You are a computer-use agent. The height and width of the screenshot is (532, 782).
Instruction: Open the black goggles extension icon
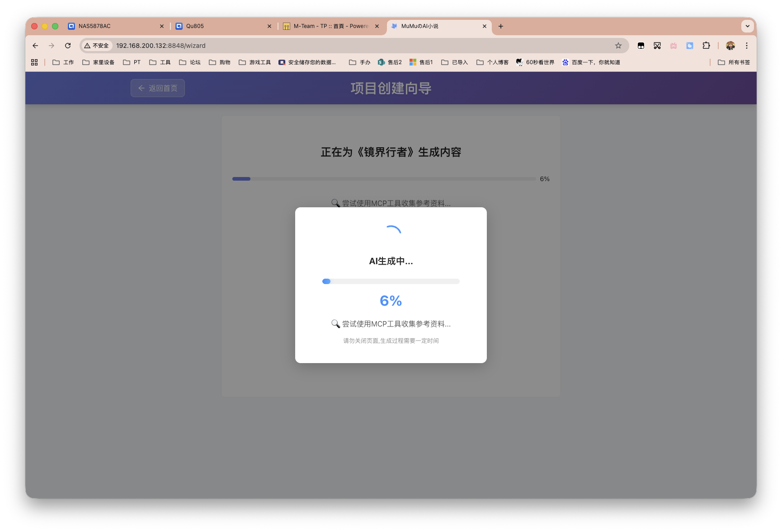coord(641,46)
